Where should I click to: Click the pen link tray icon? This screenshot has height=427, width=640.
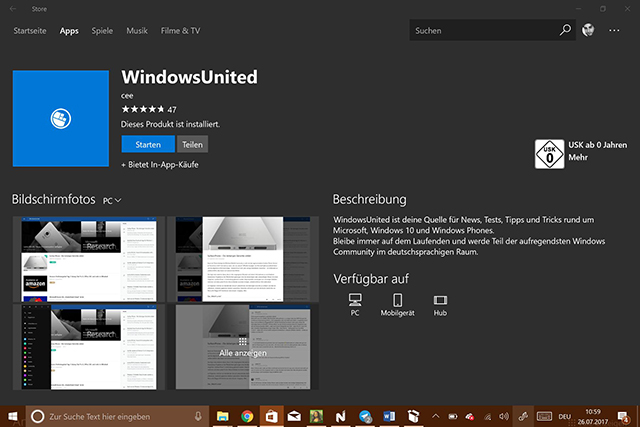(523, 416)
